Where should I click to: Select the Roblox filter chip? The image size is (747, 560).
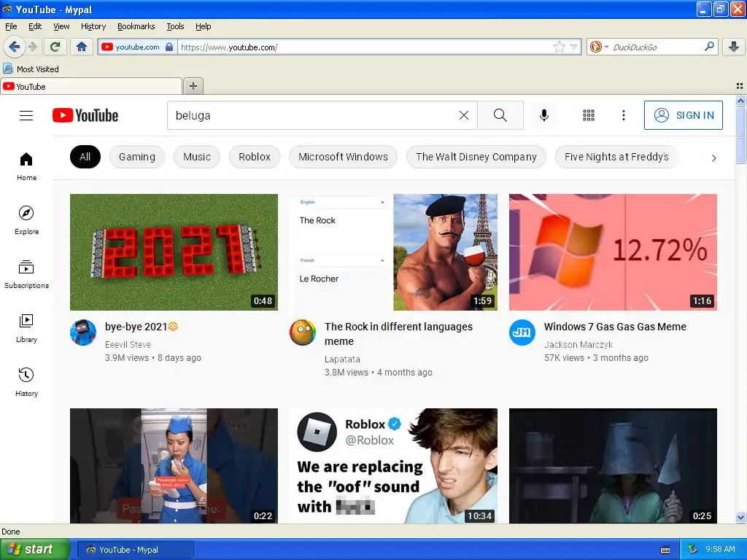pyautogui.click(x=255, y=157)
